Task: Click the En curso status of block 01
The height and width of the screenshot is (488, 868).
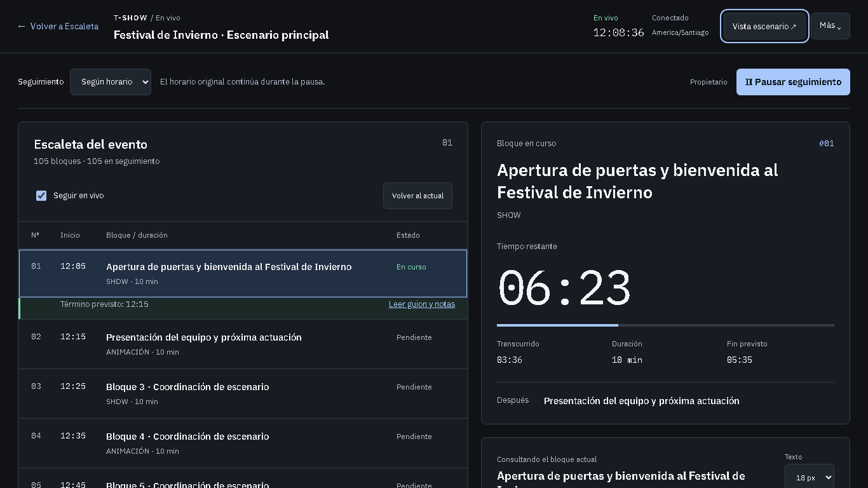Action: 411,267
